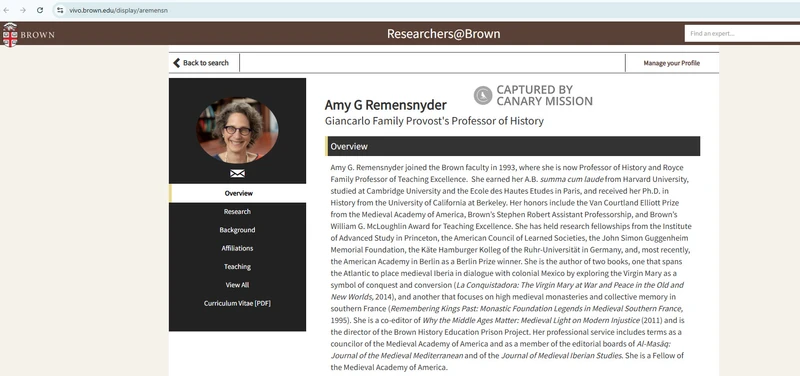Reload the page with refresh icon
The height and width of the screenshot is (376, 800).
point(40,10)
